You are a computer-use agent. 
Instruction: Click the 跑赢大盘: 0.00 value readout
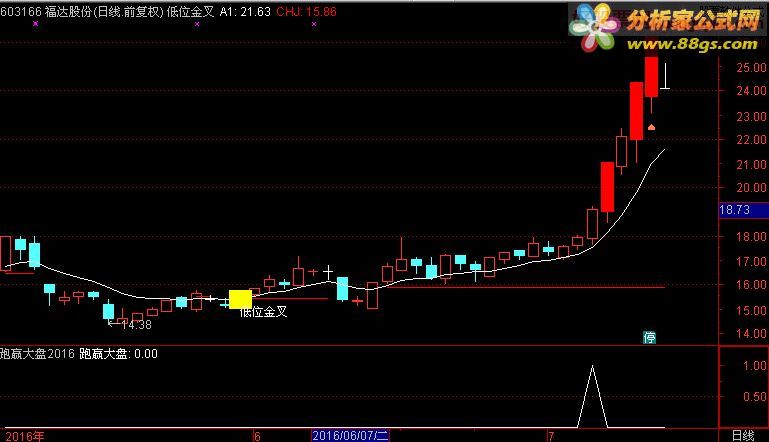pyautogui.click(x=119, y=354)
